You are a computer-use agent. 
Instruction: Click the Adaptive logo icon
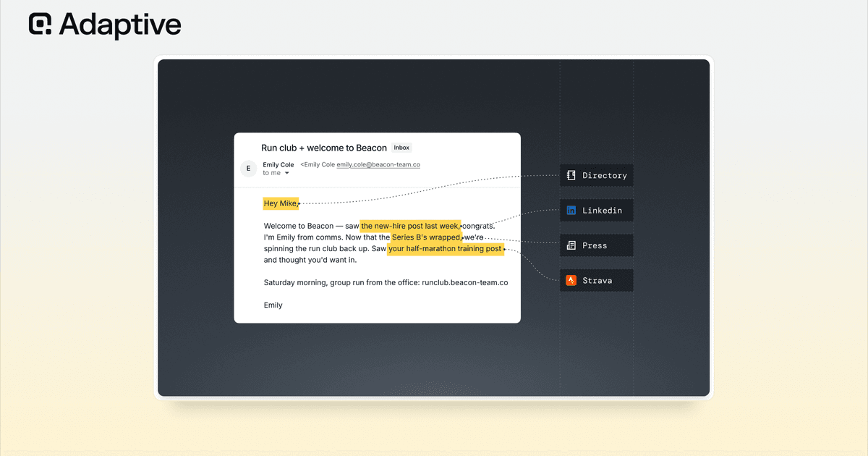pyautogui.click(x=41, y=24)
